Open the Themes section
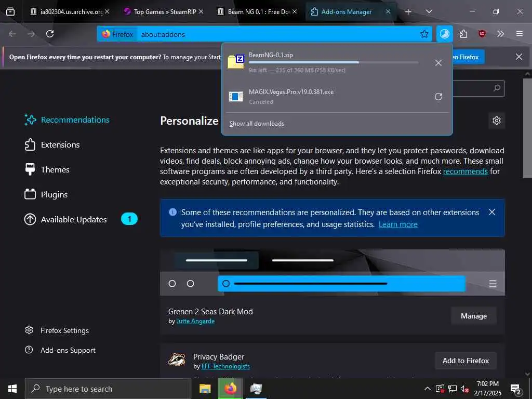 click(47, 170)
